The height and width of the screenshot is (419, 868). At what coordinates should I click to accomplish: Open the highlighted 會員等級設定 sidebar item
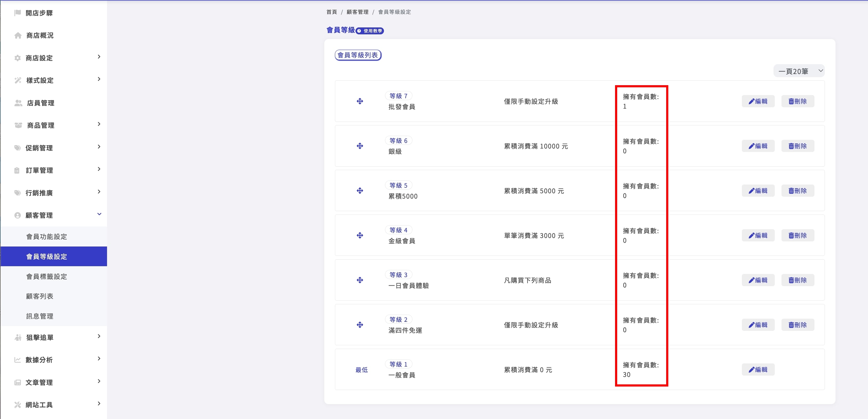click(54, 256)
